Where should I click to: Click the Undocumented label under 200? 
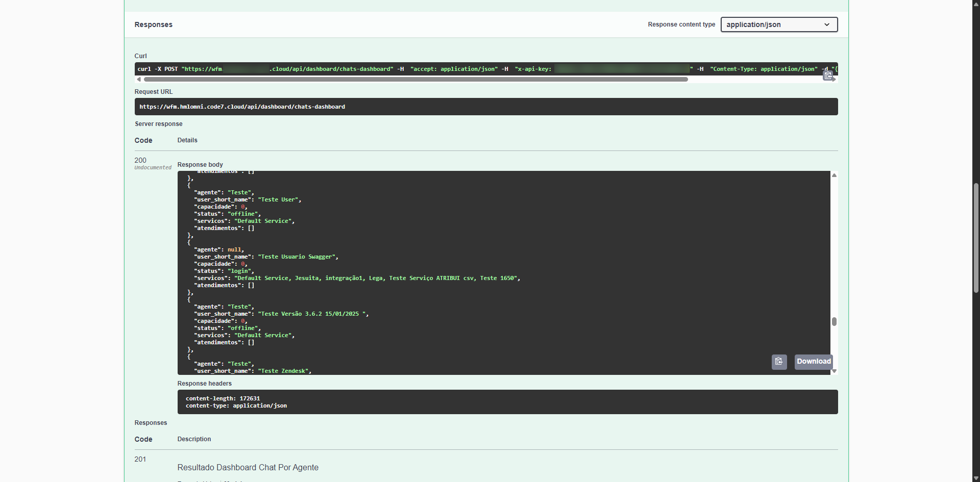pyautogui.click(x=153, y=168)
